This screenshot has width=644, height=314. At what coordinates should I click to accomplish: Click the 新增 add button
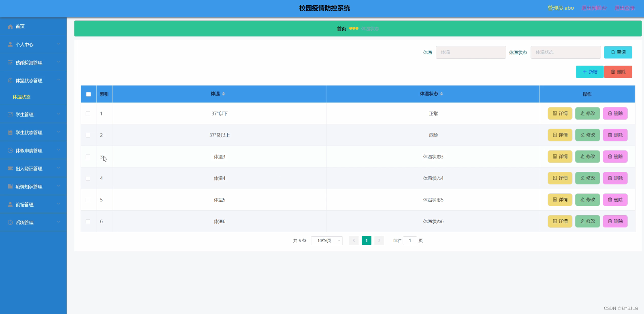tap(590, 72)
